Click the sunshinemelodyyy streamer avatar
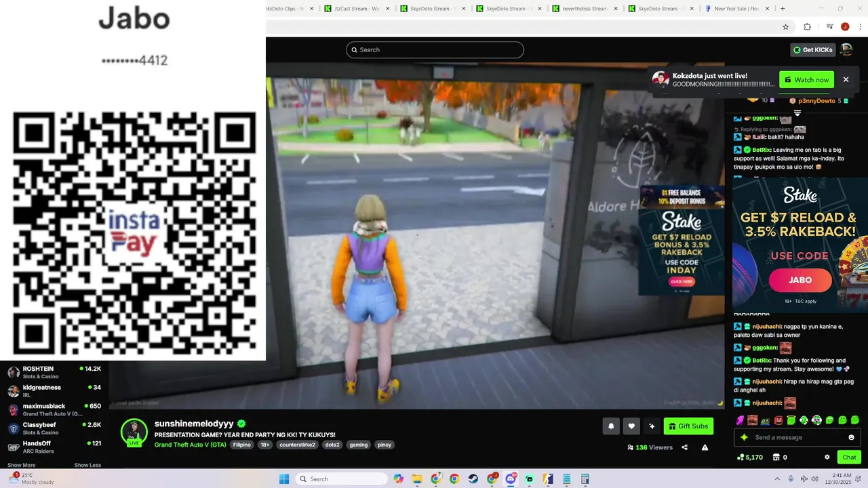 click(134, 432)
